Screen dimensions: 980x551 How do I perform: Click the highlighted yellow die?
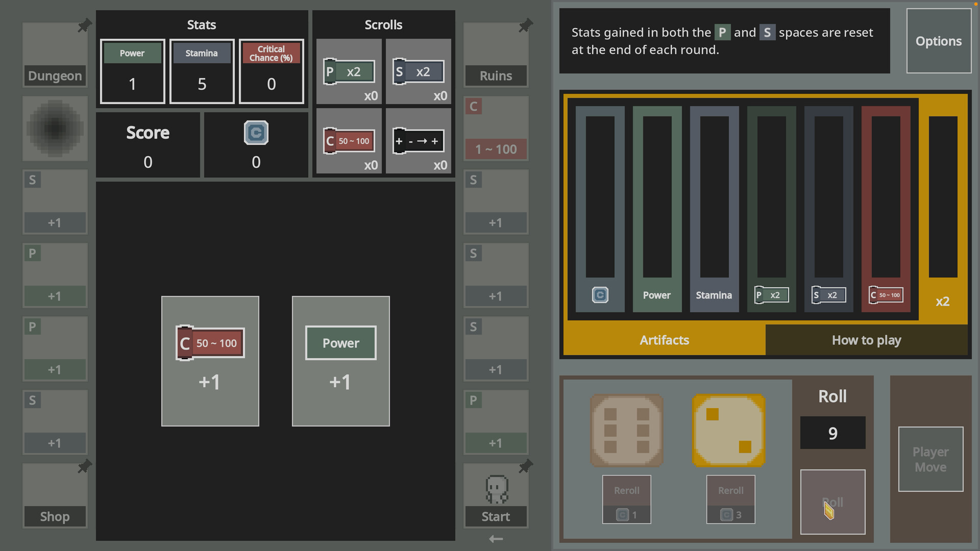pyautogui.click(x=728, y=430)
